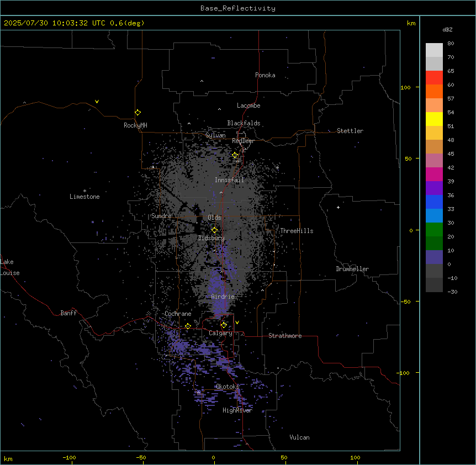Click the yellow diamond marker between Olds and Didsbury

[214, 230]
